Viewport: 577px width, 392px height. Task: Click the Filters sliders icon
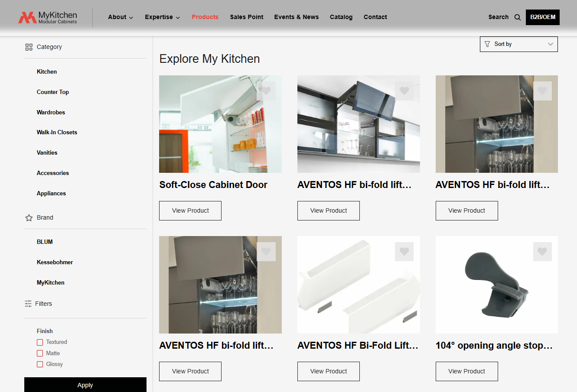tap(28, 304)
